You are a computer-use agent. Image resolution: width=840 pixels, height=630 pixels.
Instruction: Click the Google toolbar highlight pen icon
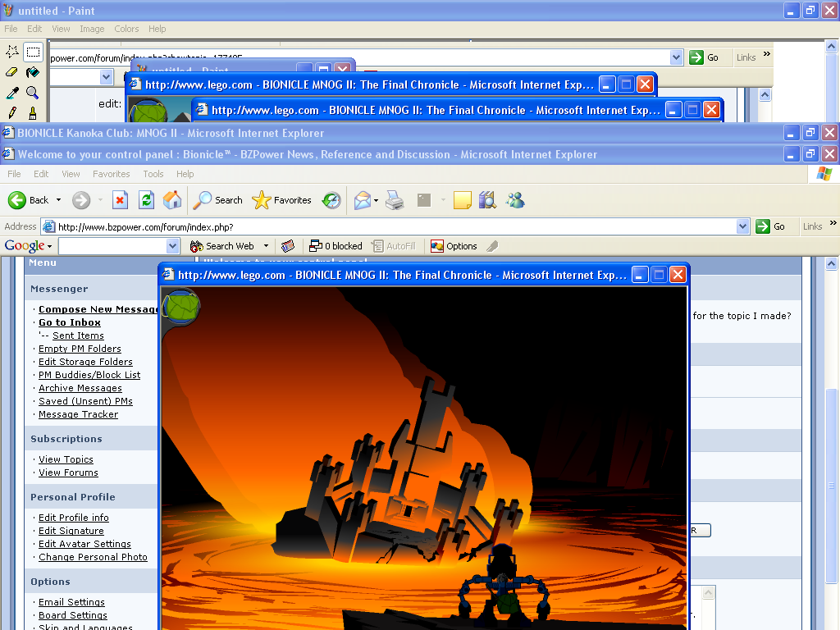coord(492,246)
